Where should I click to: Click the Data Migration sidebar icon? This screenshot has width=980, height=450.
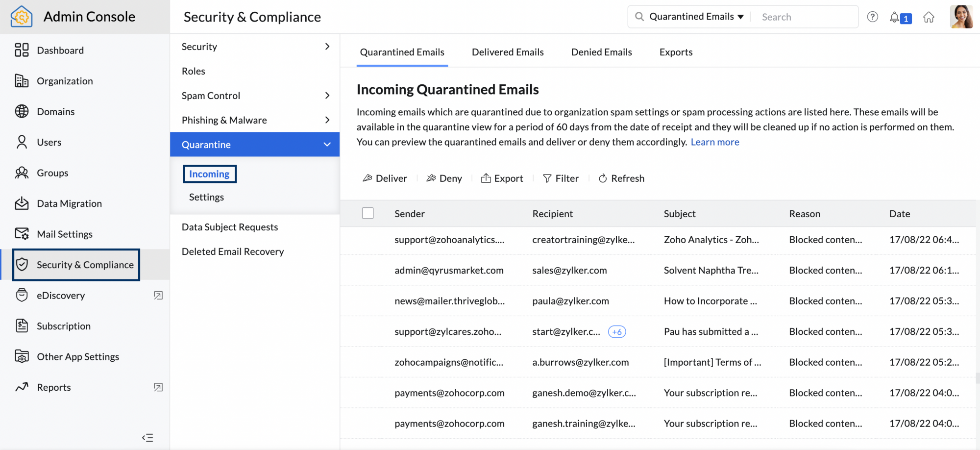point(22,203)
